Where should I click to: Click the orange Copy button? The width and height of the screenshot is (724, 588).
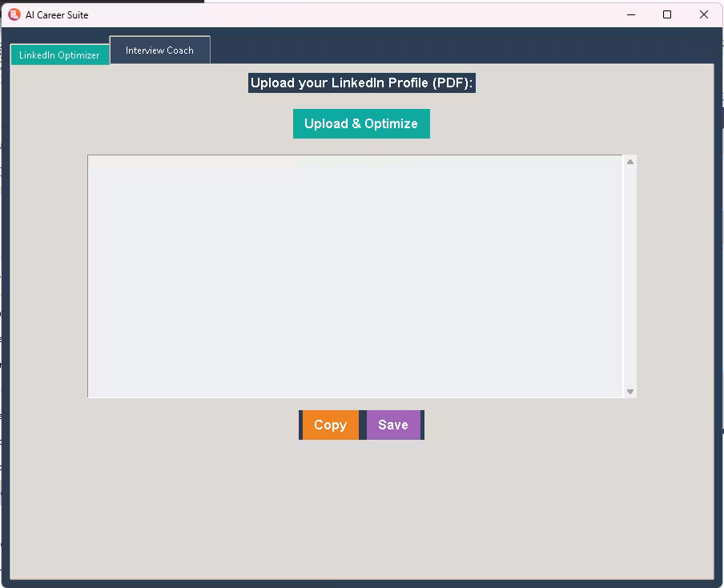click(x=330, y=425)
